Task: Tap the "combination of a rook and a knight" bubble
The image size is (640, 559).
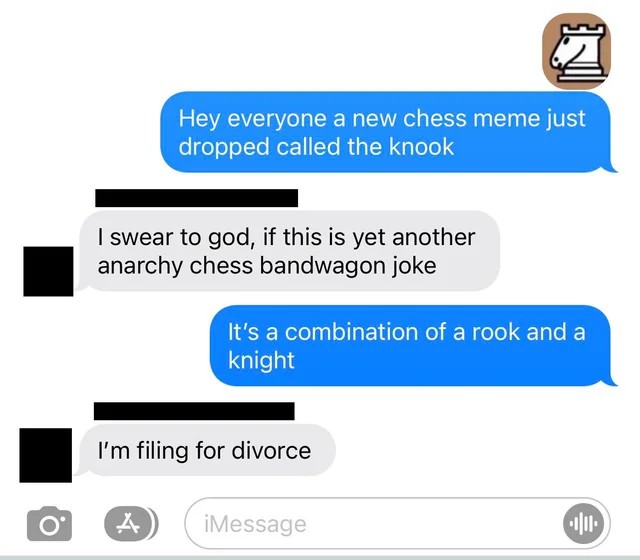Action: coord(411,346)
